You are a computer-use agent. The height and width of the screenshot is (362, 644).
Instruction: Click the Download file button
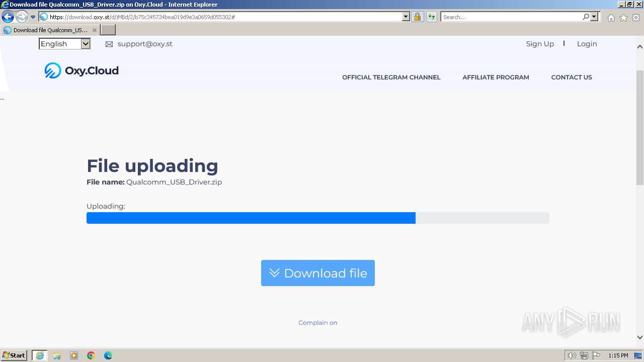[x=318, y=273]
